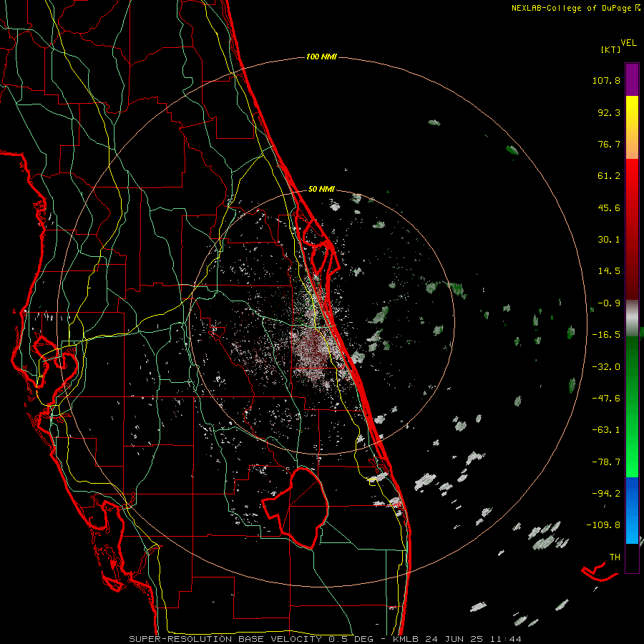Click the TH legend label
Screen dimensions: 644x644
(x=615, y=557)
